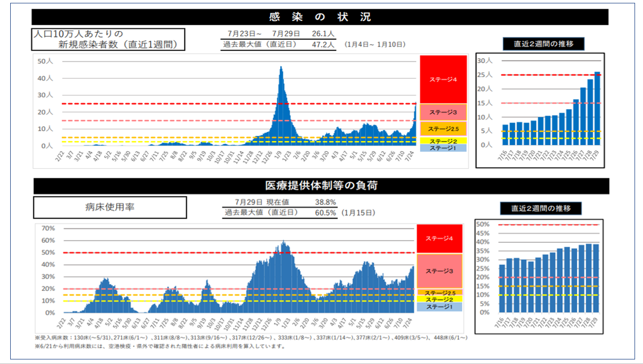Pick the red ステージ4 block in the infection legend
The image size is (643, 364).
click(x=443, y=79)
